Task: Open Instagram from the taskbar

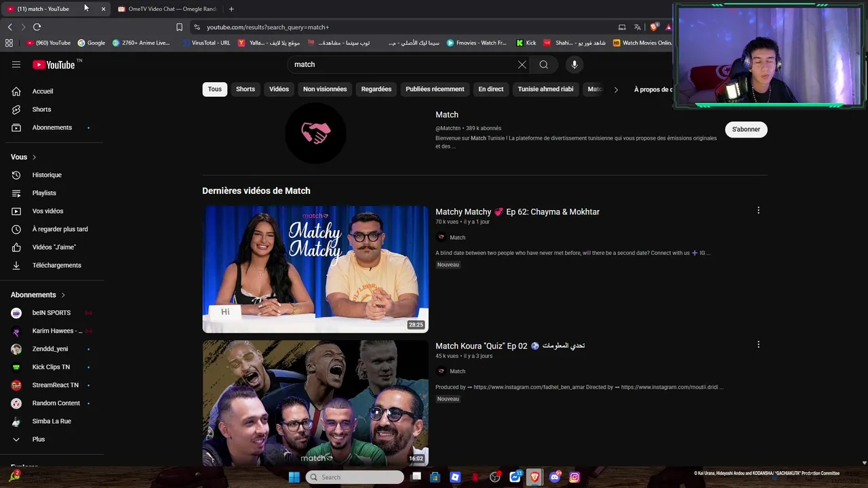Action: coord(574,477)
